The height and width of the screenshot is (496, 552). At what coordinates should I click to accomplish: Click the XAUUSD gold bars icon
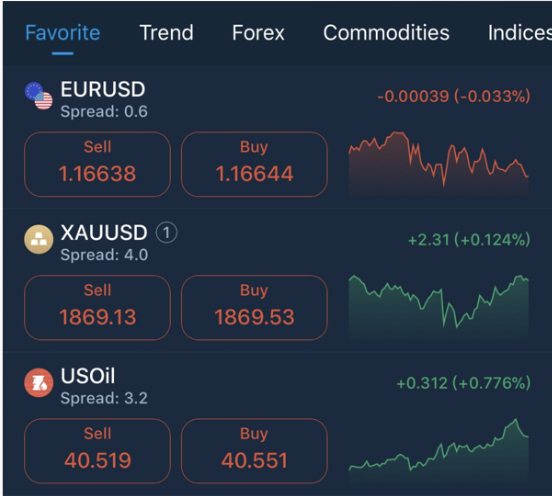tap(39, 239)
